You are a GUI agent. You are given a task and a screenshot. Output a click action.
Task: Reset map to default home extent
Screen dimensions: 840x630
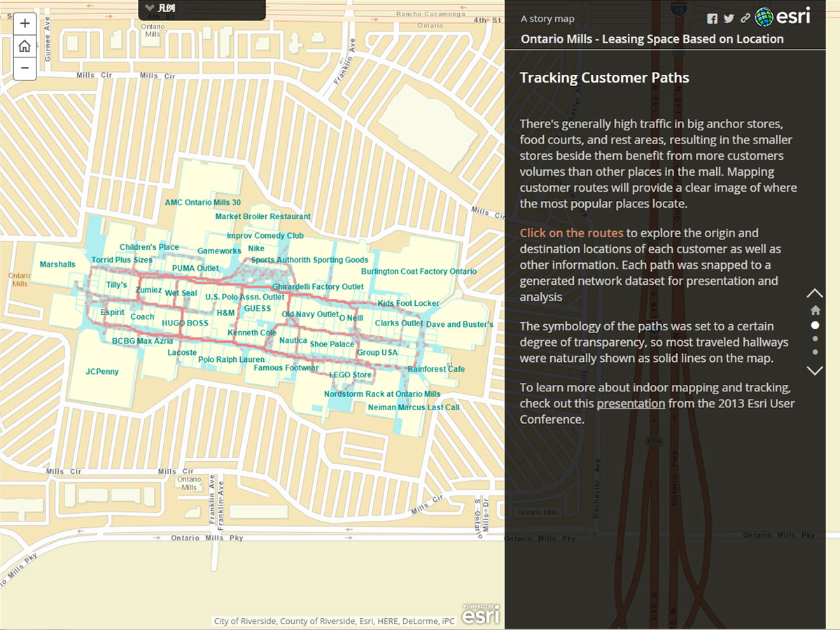pyautogui.click(x=24, y=45)
